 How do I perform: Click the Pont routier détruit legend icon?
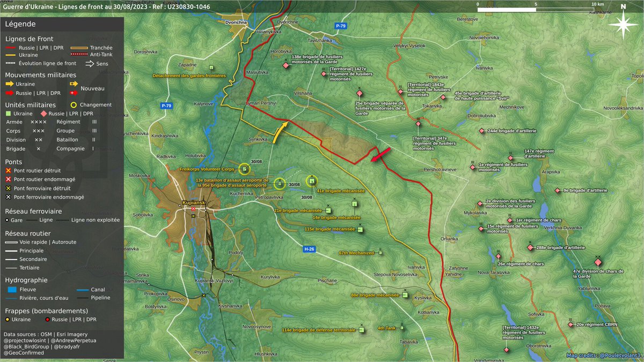coord(8,171)
